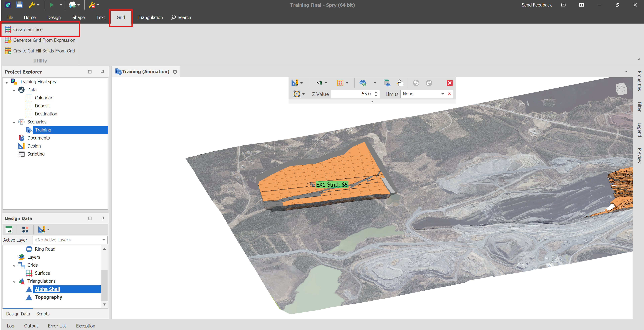The height and width of the screenshot is (330, 644).
Task: Open the Scripts tab at panel bottom
Action: [43, 314]
